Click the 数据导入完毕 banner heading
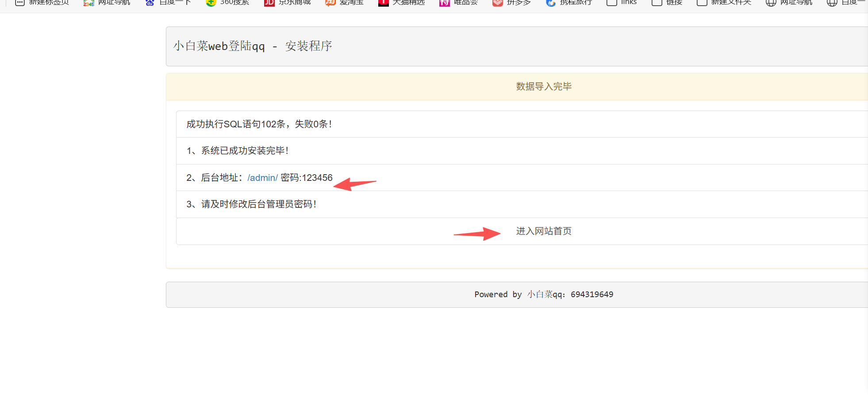This screenshot has height=402, width=868. tap(543, 87)
